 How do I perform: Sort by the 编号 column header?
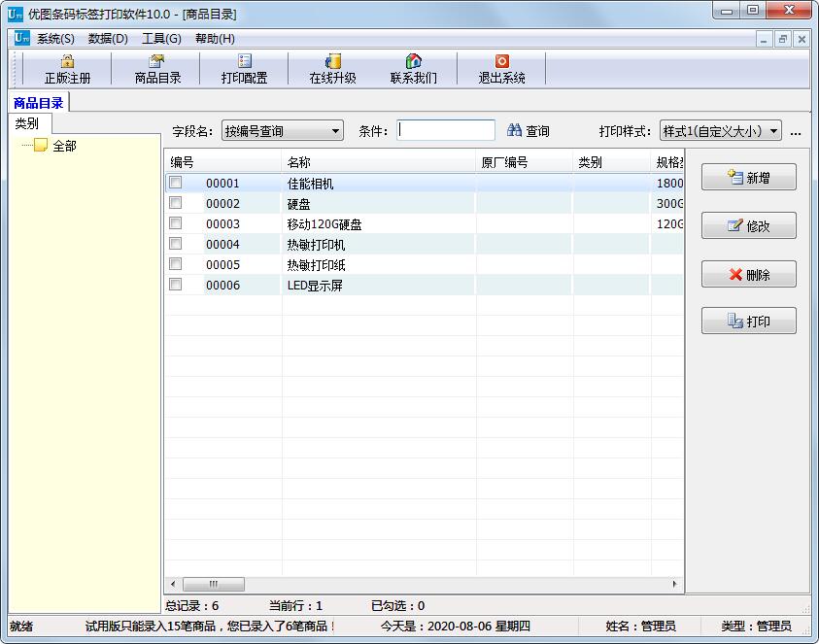223,162
